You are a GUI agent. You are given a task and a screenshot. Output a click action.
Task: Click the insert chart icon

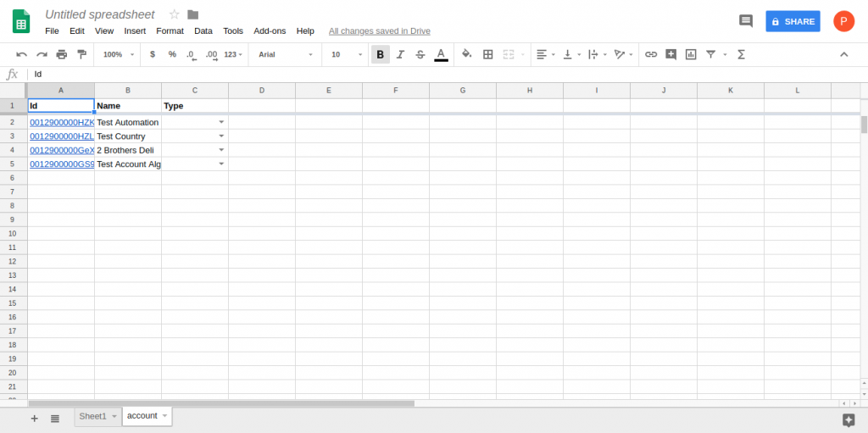(x=691, y=54)
